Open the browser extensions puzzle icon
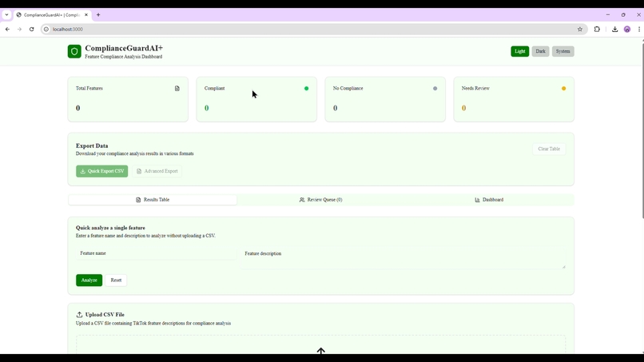Screen dimensions: 644x362 point(597,30)
